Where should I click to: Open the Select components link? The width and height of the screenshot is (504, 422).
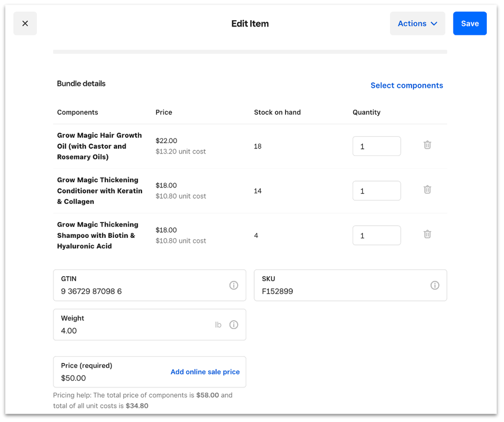[406, 85]
